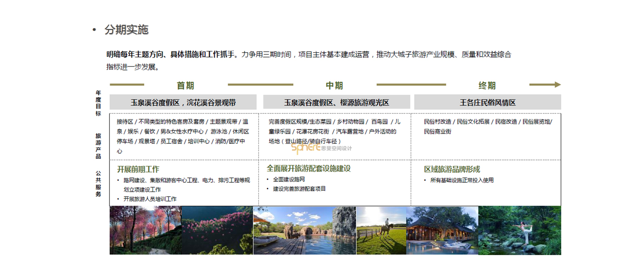
Task: Select the woman doing yoga in the forest photo
Action: (520, 230)
